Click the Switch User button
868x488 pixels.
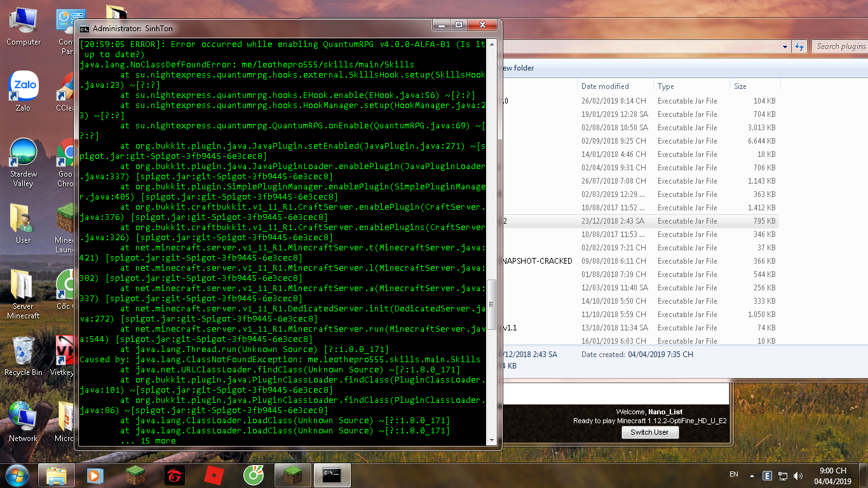click(649, 432)
